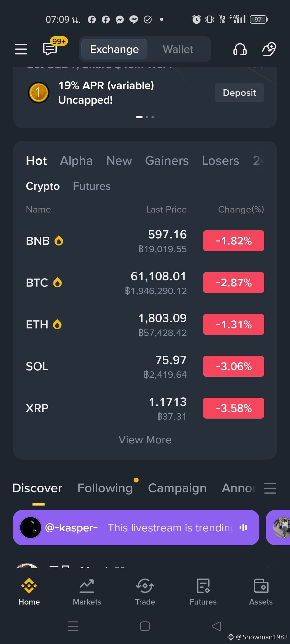
Task: Switch to the Losers tab
Action: (x=220, y=161)
